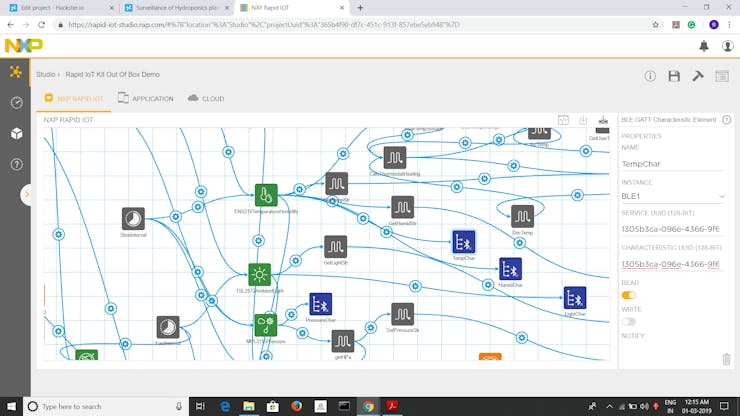Open File Explorer from the taskbar
The height and width of the screenshot is (416, 740).
pos(249,406)
